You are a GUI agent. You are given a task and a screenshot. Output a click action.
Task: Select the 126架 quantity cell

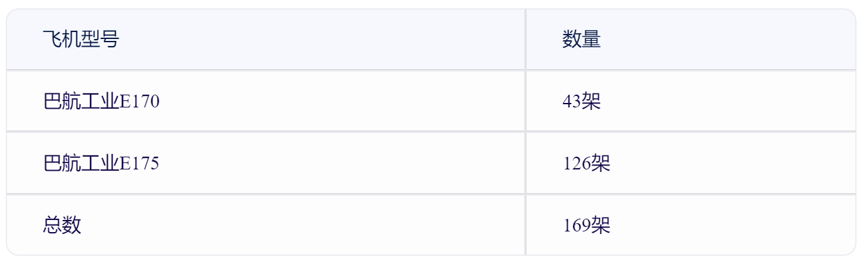[x=691, y=162]
